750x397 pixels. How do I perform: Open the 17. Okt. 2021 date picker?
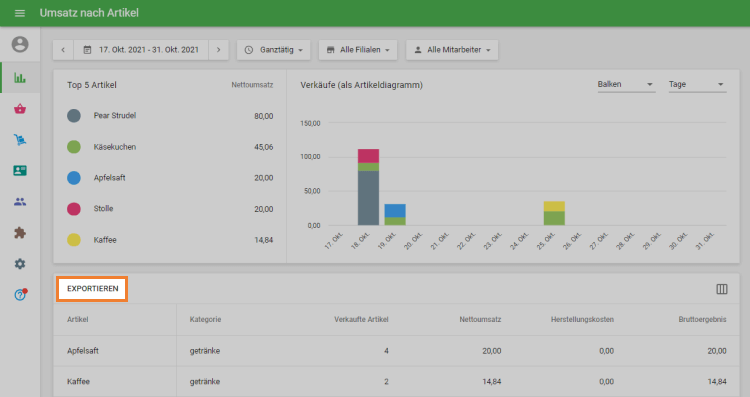coord(141,50)
